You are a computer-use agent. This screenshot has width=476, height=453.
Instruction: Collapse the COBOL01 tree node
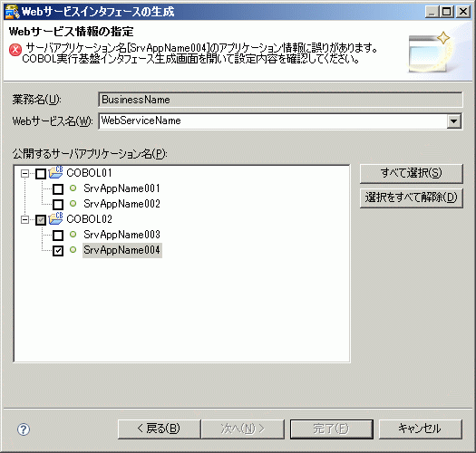(x=24, y=174)
